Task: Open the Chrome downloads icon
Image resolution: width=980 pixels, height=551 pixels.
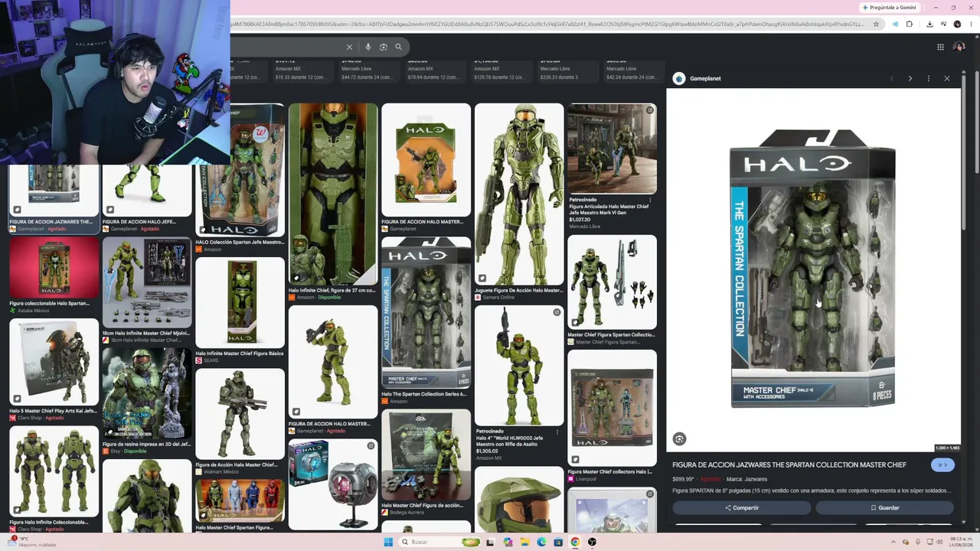Action: point(929,24)
